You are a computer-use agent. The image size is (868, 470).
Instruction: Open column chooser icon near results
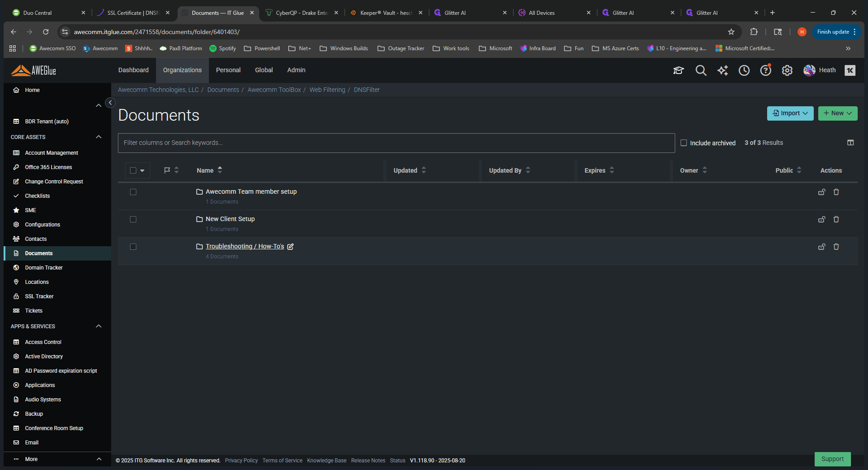[851, 143]
